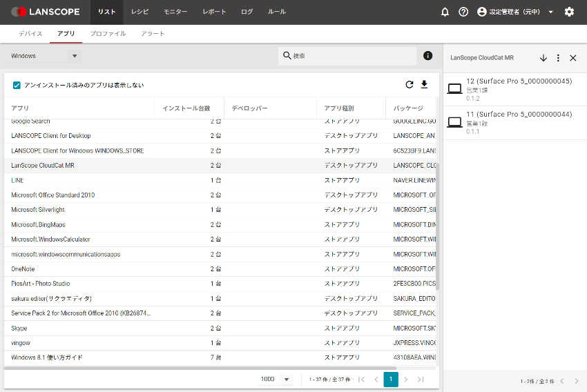Open the detail panel three-dot menu
Viewport: 587px width, 392px height.
(x=558, y=58)
